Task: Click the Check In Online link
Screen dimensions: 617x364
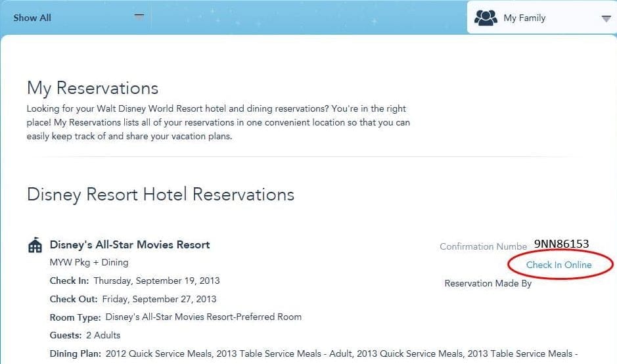Action: pos(559,265)
